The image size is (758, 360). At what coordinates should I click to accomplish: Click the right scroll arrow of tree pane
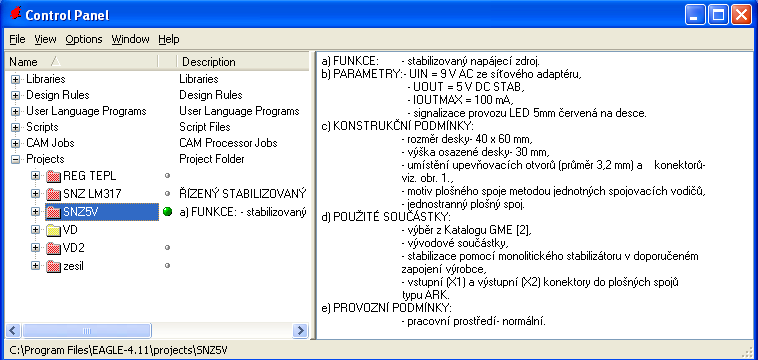[300, 331]
